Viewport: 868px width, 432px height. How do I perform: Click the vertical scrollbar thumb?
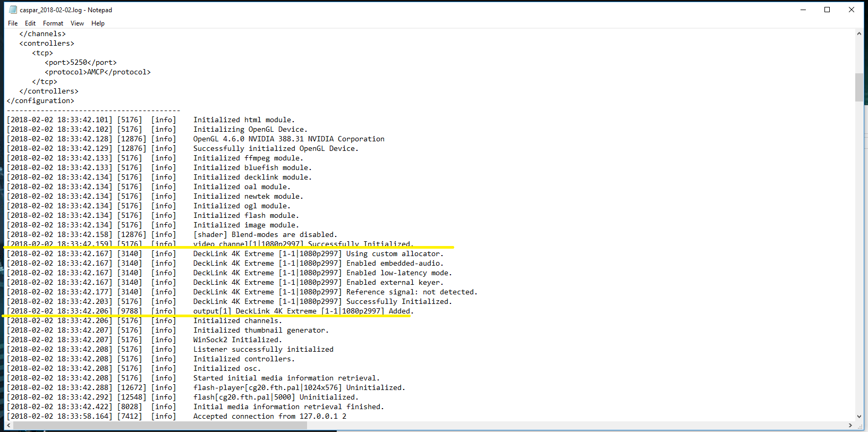pyautogui.click(x=859, y=87)
